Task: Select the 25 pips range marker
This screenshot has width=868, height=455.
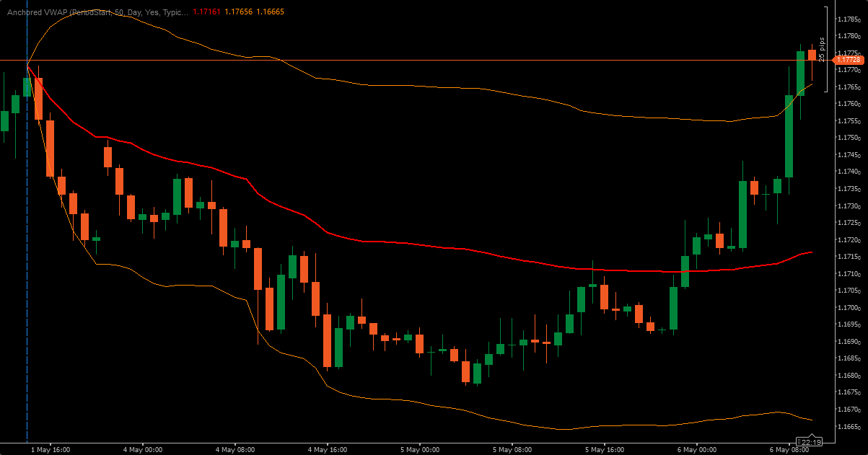Action: click(x=823, y=50)
